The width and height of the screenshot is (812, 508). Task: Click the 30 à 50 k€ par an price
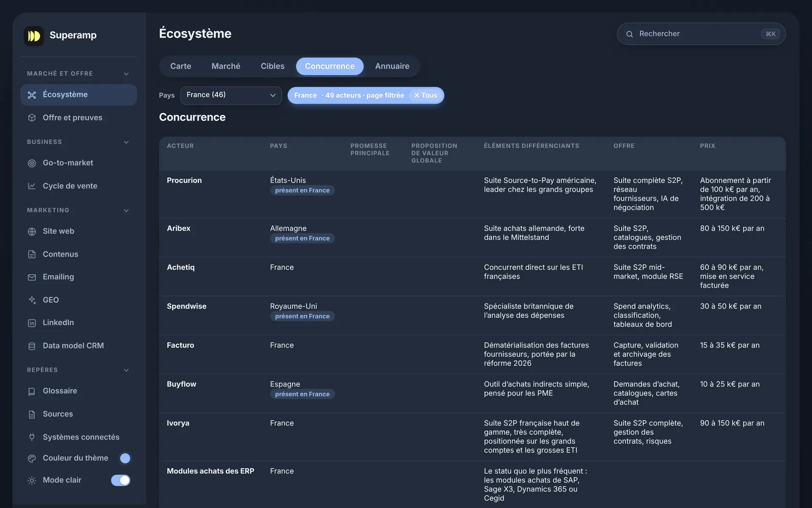[730, 306]
